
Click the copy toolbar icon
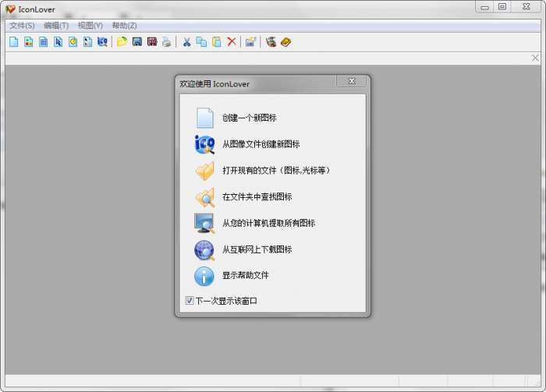[201, 42]
